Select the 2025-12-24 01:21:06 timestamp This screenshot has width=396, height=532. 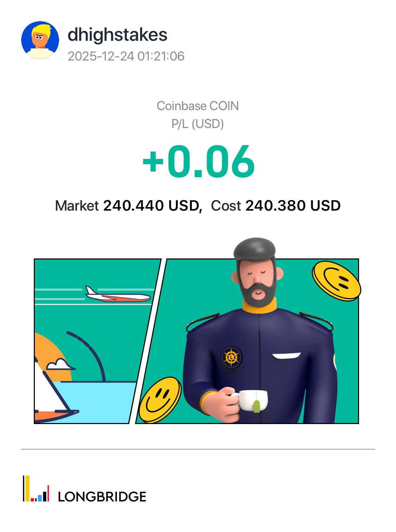(x=126, y=56)
